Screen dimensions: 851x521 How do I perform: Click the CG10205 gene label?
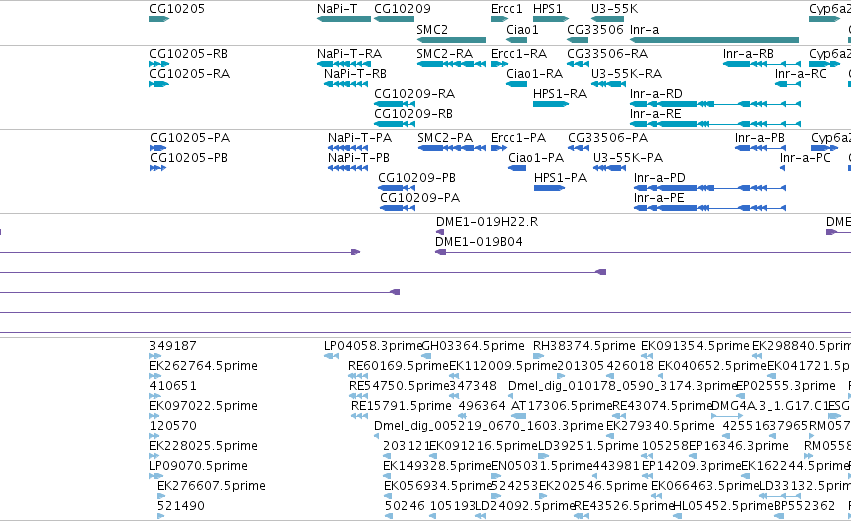[177, 9]
